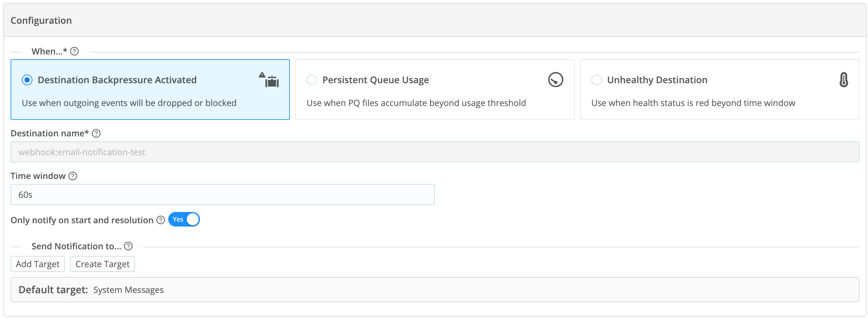
Task: Open the help tooltip next to Destination name
Action: 96,134
